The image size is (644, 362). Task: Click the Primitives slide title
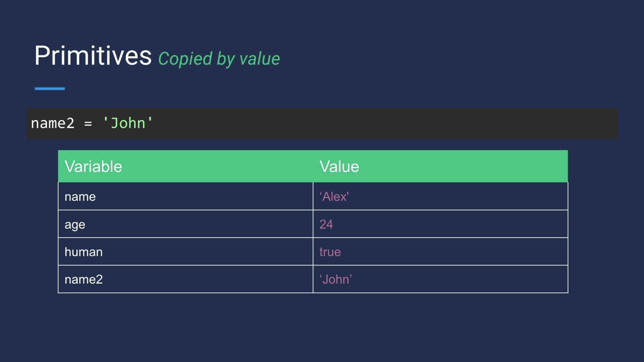93,55
